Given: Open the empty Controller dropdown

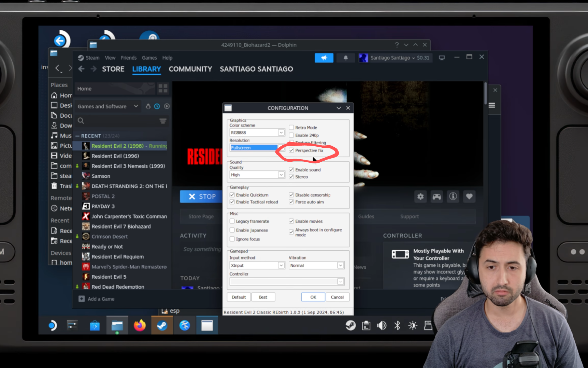Looking at the screenshot, I should pos(287,281).
